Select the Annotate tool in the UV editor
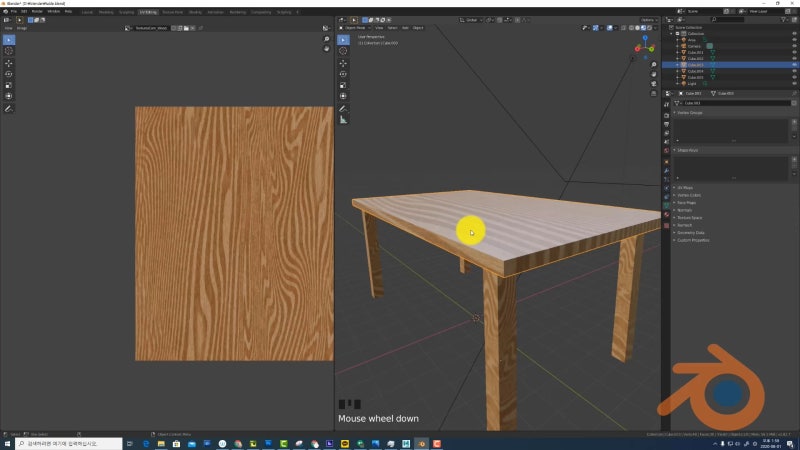 (x=9, y=109)
